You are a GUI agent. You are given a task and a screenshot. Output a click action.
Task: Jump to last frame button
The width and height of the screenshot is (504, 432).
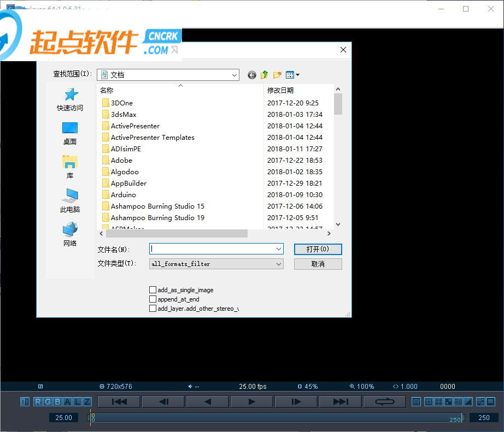pos(341,401)
